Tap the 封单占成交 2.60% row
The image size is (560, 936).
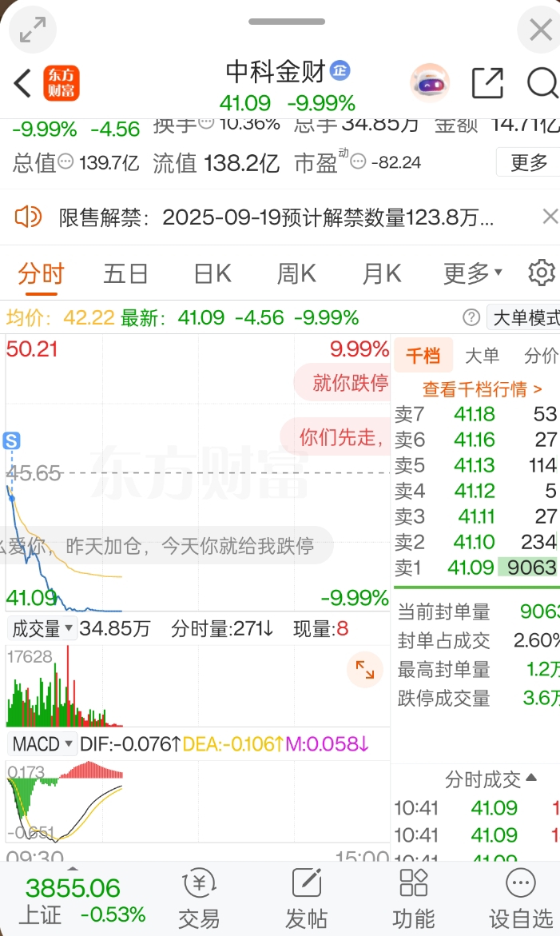point(477,640)
